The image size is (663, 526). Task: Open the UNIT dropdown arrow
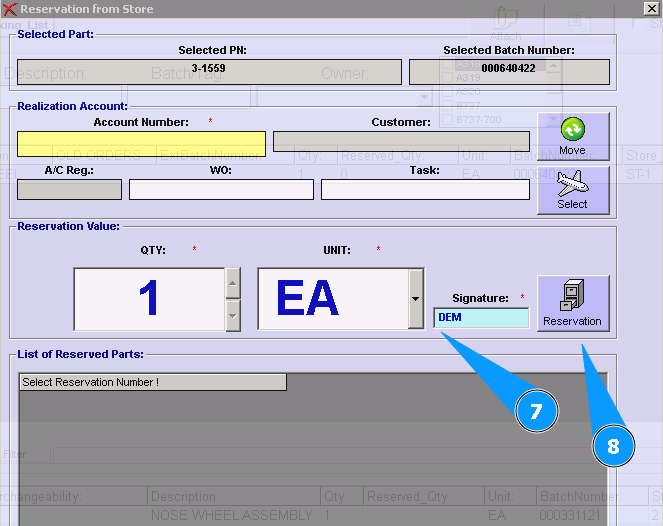[416, 299]
